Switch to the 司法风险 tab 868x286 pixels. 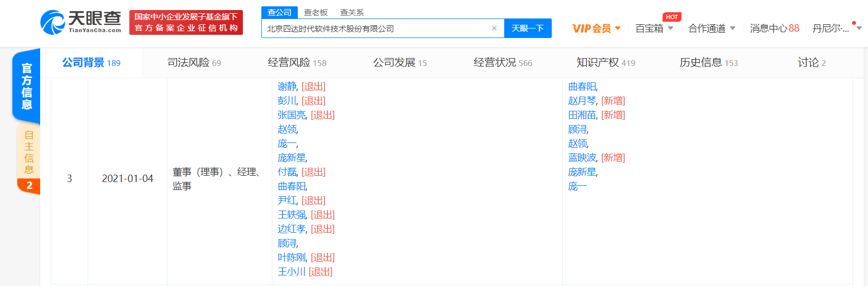tap(194, 63)
